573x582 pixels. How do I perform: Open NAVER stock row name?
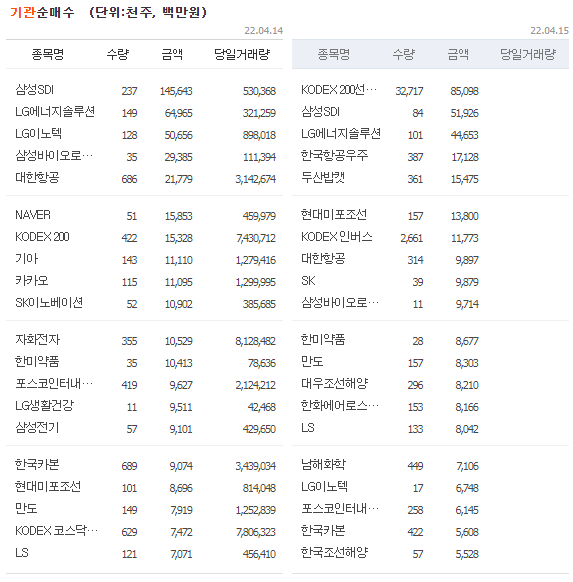click(33, 215)
